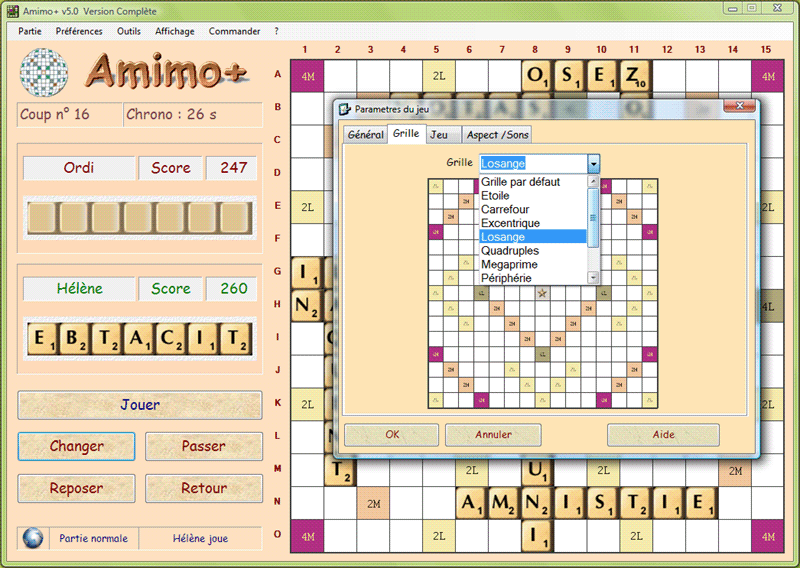Click the M tile in AMNISTIE
Screen dimensions: 800x568
point(503,503)
